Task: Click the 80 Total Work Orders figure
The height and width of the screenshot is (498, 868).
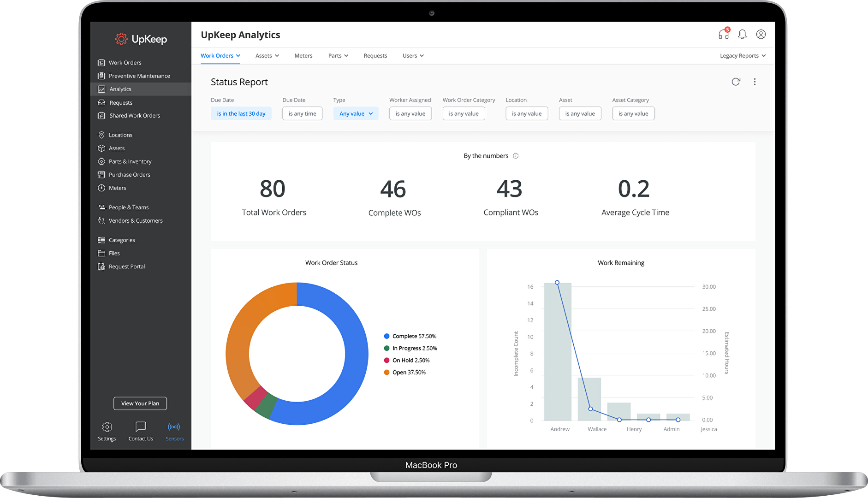Action: tap(273, 190)
